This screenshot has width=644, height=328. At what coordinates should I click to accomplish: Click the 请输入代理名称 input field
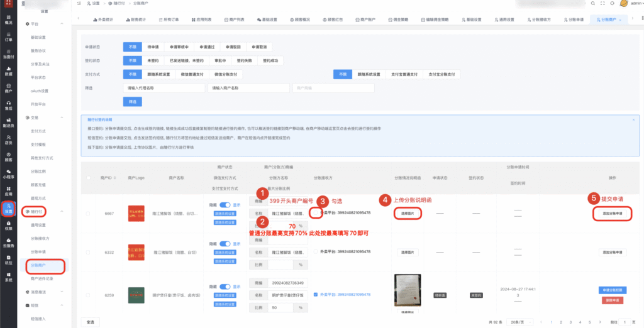(x=164, y=88)
